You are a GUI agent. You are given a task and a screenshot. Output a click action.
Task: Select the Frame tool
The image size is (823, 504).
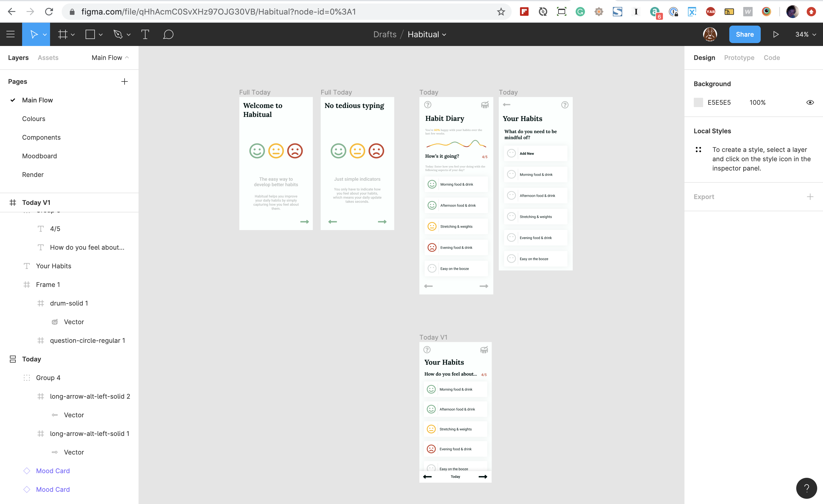tap(63, 34)
